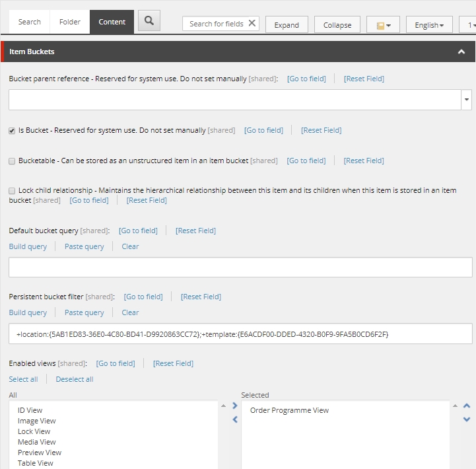Enable the Bucketable checkbox
This screenshot has height=469, width=476.
point(12,161)
